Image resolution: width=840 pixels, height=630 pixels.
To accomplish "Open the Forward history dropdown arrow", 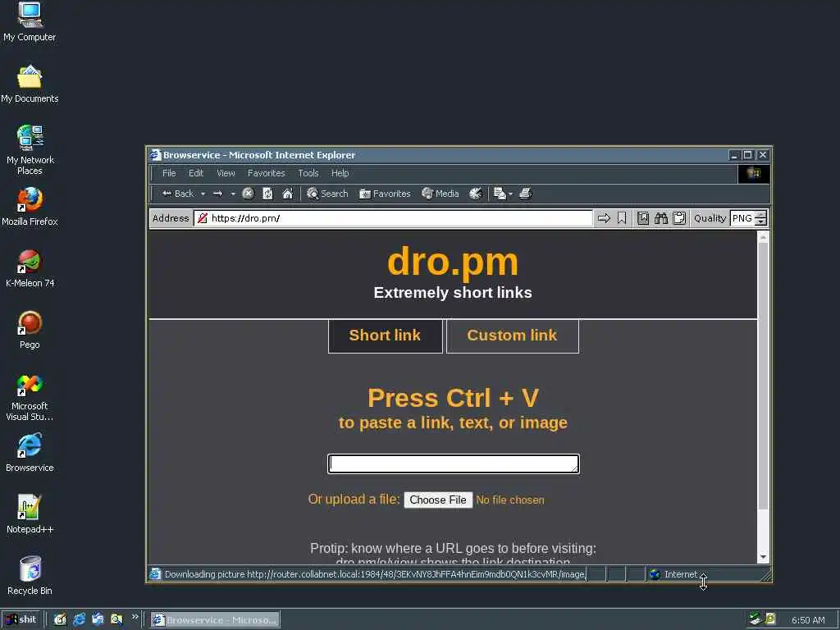I will click(233, 194).
